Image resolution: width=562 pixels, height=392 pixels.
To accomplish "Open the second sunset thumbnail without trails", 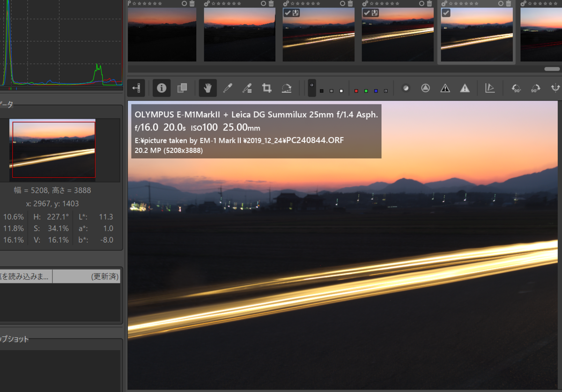I will (239, 35).
